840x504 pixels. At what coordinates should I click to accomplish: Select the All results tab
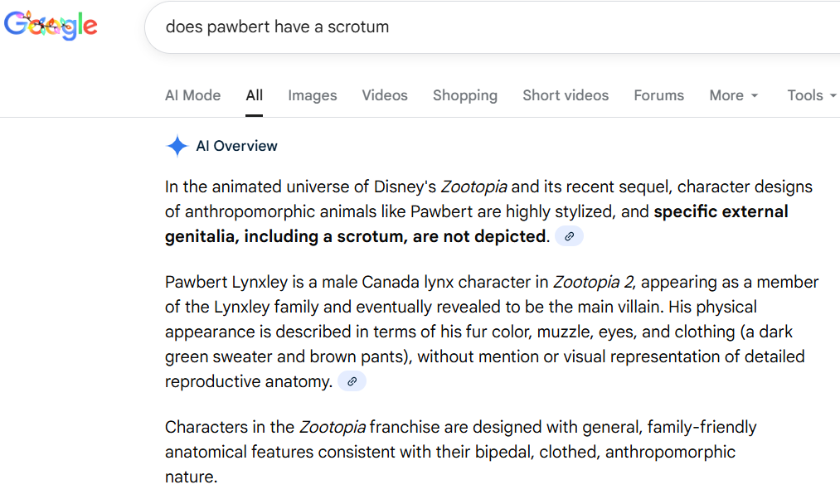point(255,95)
